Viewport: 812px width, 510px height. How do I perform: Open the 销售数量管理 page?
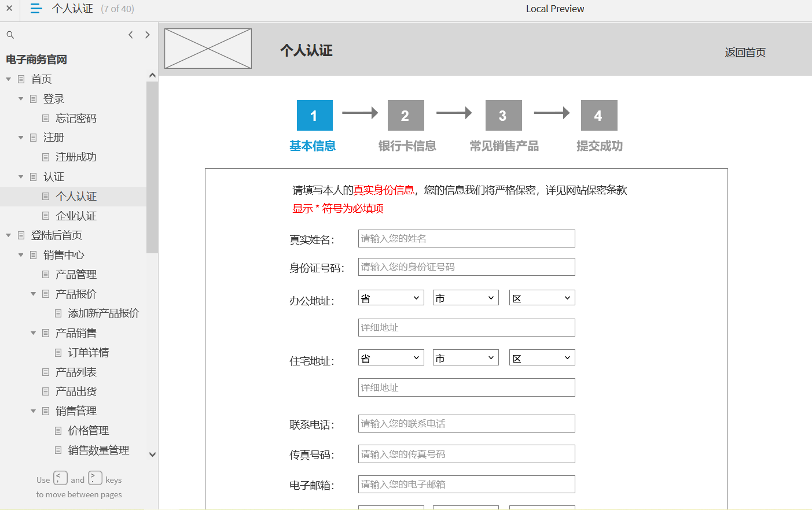(x=98, y=450)
